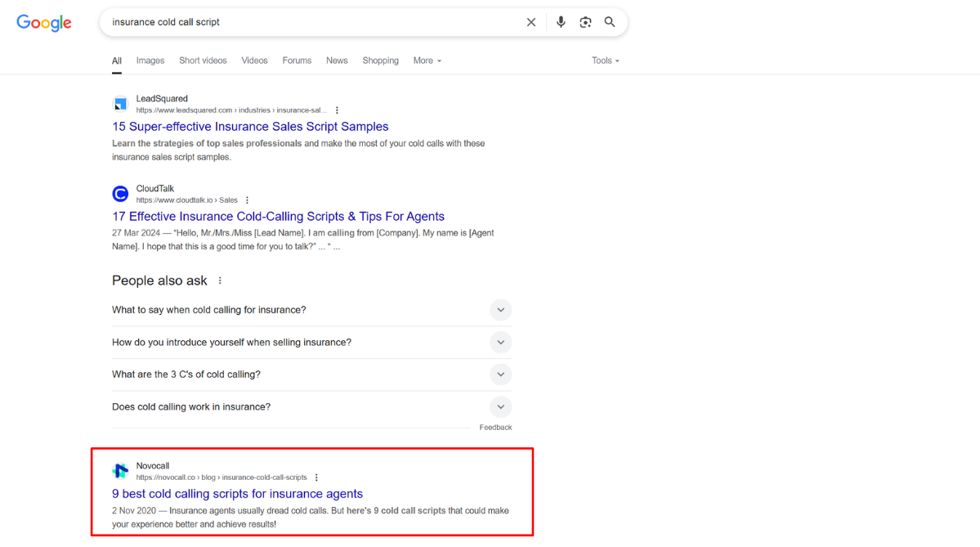Image resolution: width=980 pixels, height=547 pixels.
Task: Click the Google logo
Action: click(x=44, y=23)
